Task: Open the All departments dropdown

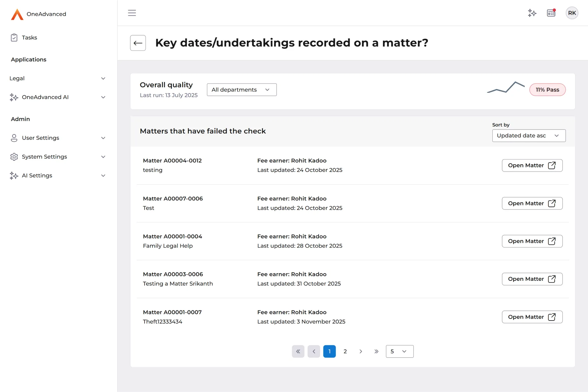Action: (x=242, y=90)
